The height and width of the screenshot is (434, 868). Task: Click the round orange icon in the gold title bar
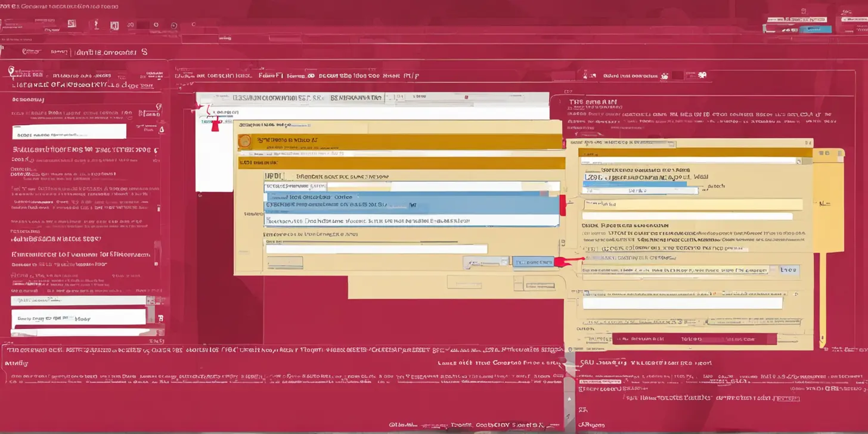244,141
